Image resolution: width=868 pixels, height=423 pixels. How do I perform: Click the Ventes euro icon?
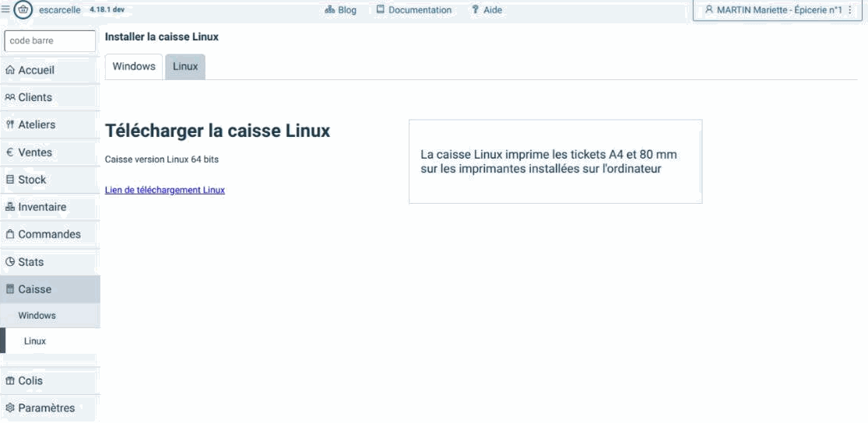(9, 152)
